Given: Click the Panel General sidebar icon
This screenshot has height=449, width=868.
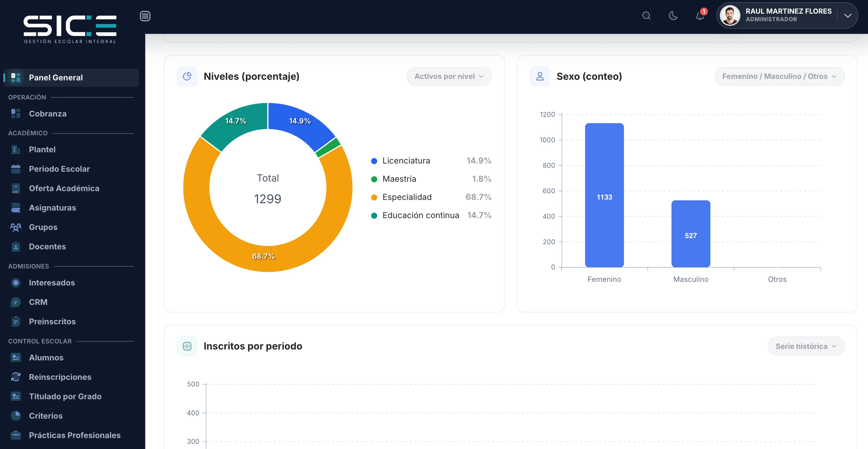Looking at the screenshot, I should click(x=15, y=77).
